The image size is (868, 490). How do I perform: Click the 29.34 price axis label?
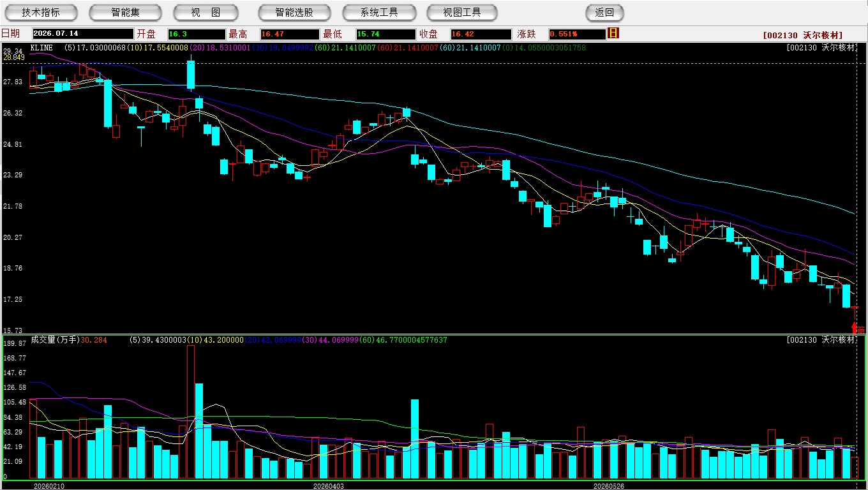pos(13,51)
